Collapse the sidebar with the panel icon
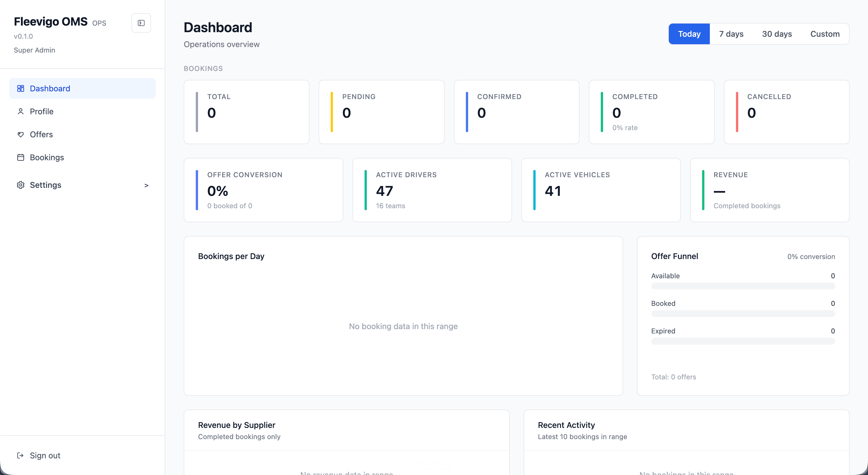The image size is (868, 475). (141, 23)
